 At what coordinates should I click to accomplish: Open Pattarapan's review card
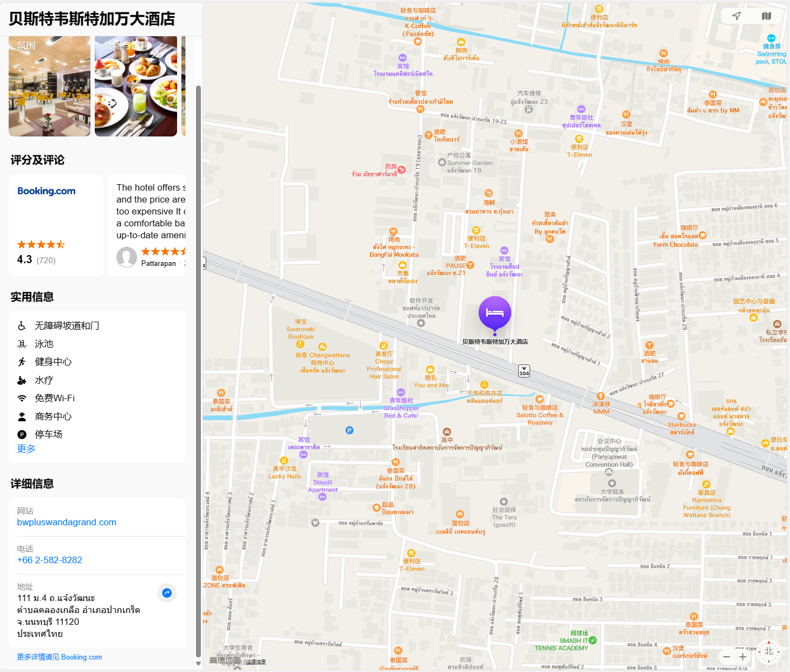pos(147,225)
